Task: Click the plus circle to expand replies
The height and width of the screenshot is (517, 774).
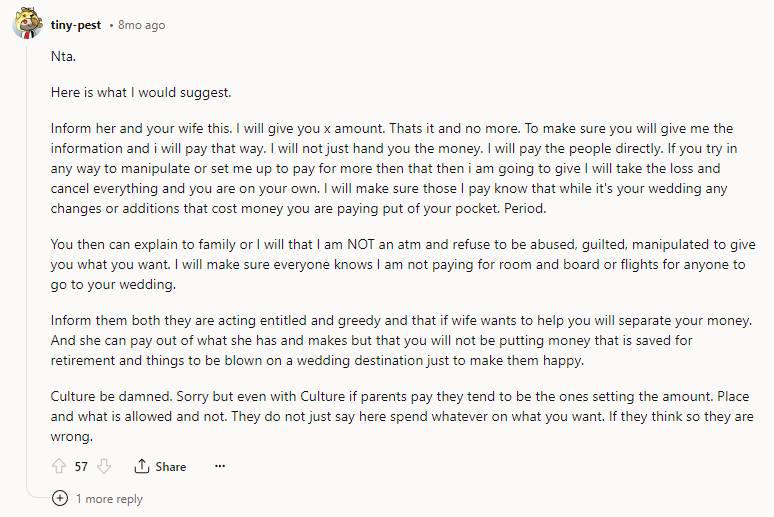Action: tap(60, 498)
